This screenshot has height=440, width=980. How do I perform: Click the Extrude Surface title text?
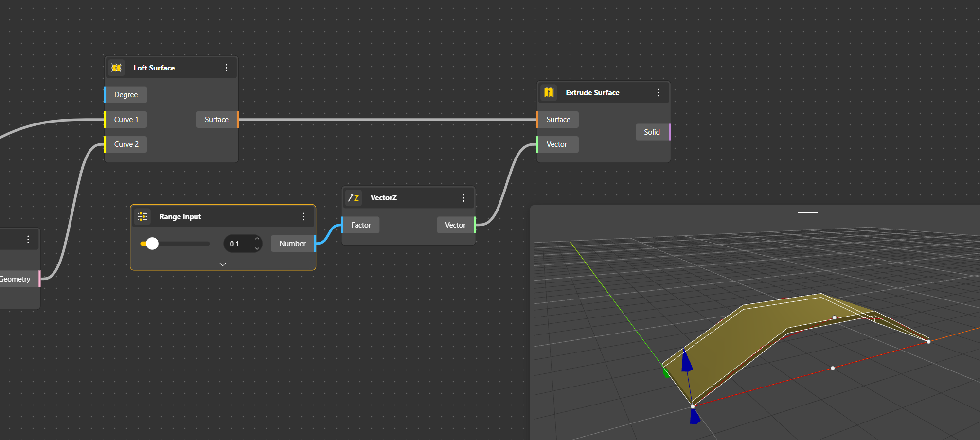pos(592,93)
